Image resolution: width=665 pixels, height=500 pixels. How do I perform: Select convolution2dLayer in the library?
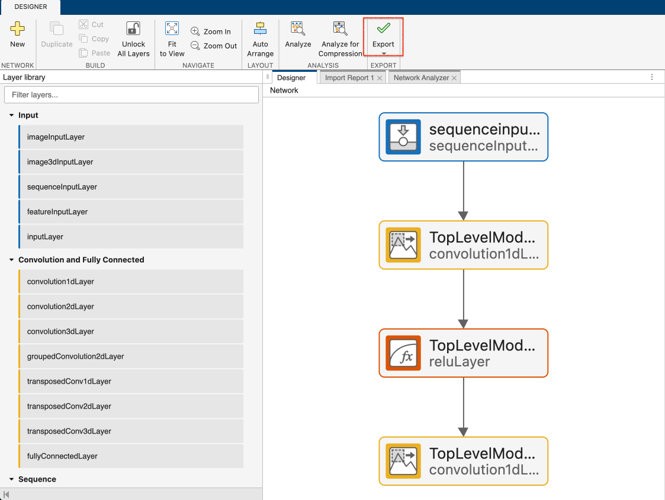[131, 306]
